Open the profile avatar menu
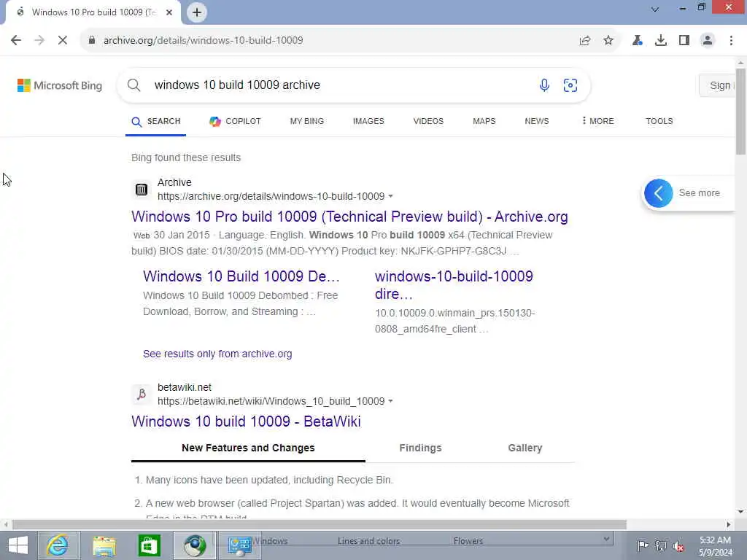Viewport: 747px width, 560px height. 708,41
